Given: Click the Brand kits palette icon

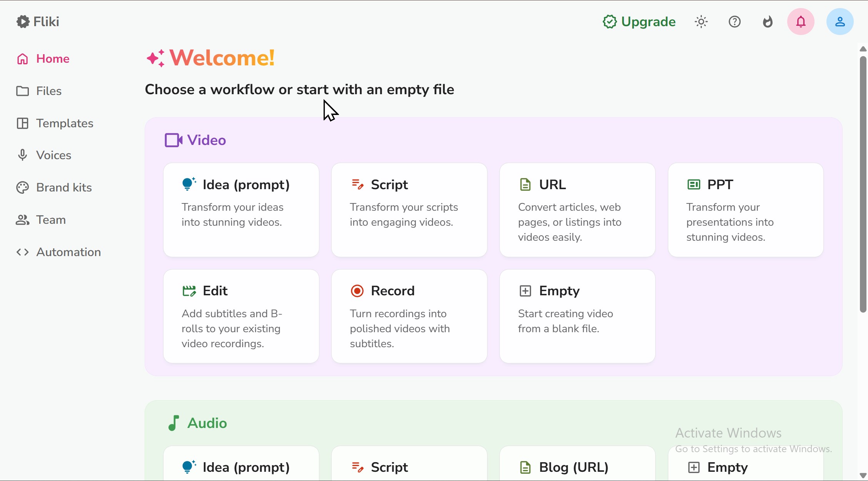Looking at the screenshot, I should pyautogui.click(x=23, y=188).
